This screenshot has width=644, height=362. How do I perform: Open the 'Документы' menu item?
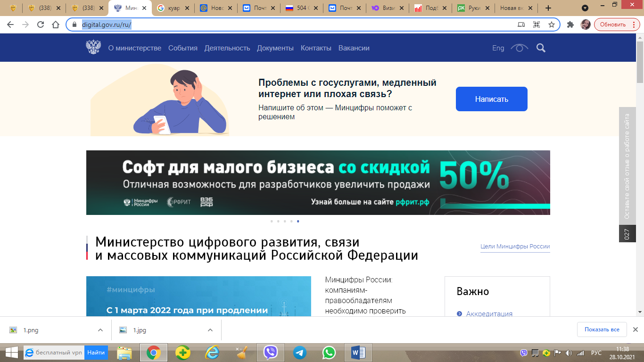coord(275,48)
